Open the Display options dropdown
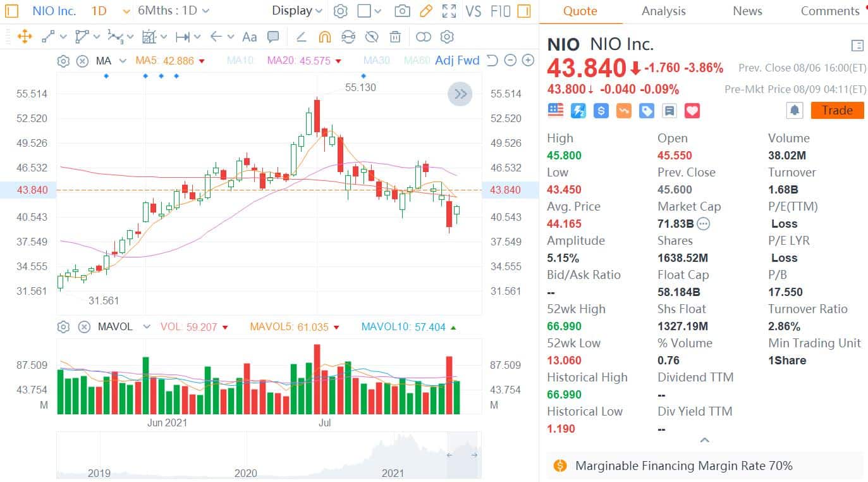Screen dimensions: 868x482 pos(296,11)
